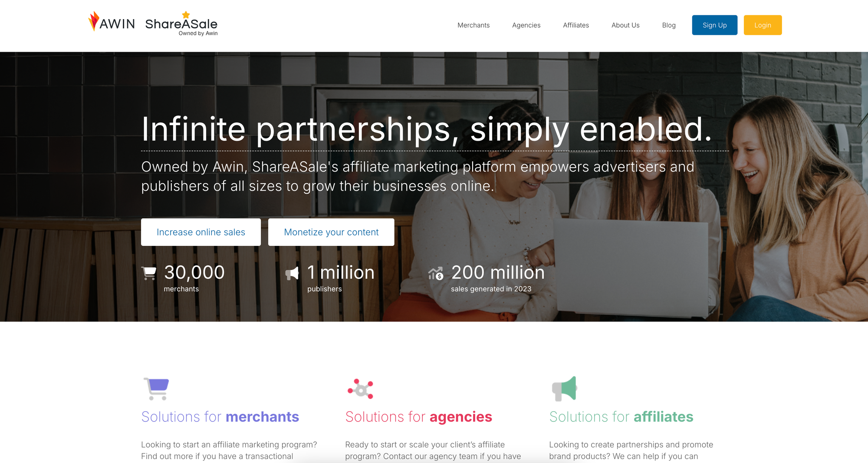
Task: Go to the Affiliates navigation link
Action: click(576, 25)
